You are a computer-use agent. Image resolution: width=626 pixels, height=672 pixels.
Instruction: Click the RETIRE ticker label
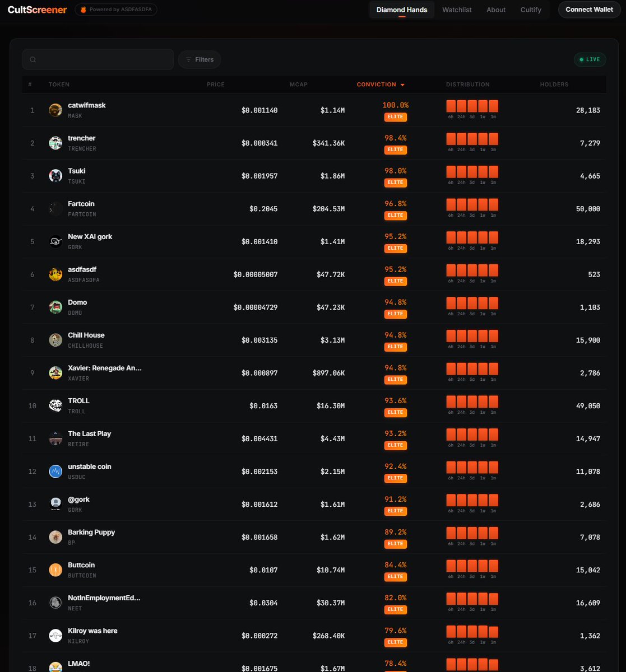[78, 444]
